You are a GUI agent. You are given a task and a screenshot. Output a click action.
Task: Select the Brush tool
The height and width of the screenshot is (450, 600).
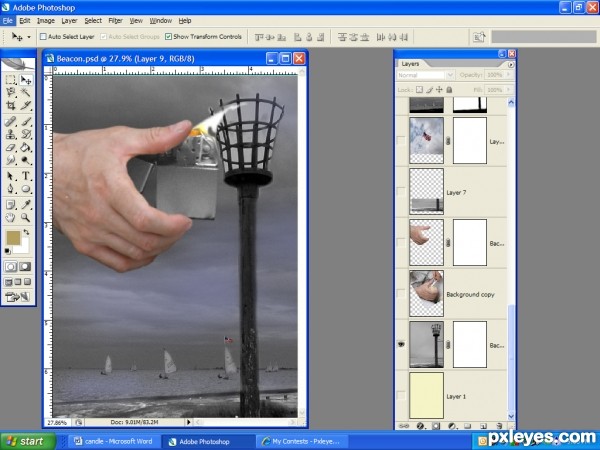click(x=26, y=122)
